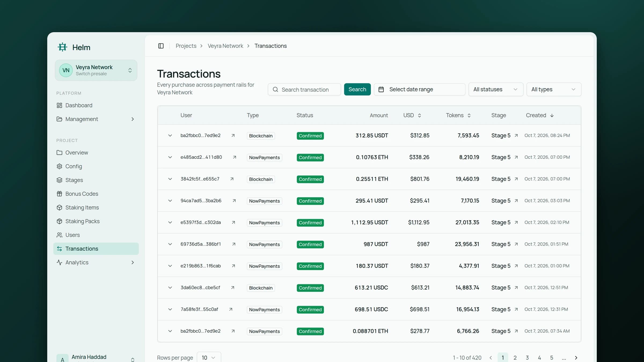Open external link for user e5397f3d...c302da
Screen dimensions: 644x362
point(233,222)
